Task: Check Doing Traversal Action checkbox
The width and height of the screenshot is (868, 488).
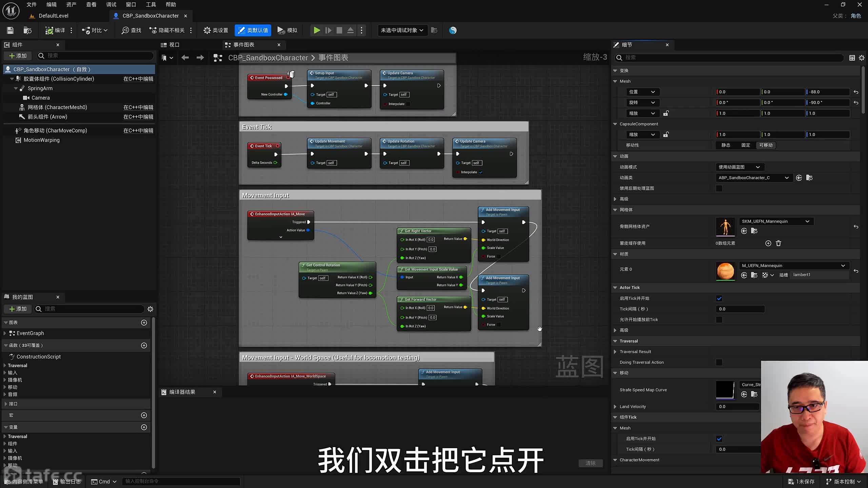Action: (719, 363)
